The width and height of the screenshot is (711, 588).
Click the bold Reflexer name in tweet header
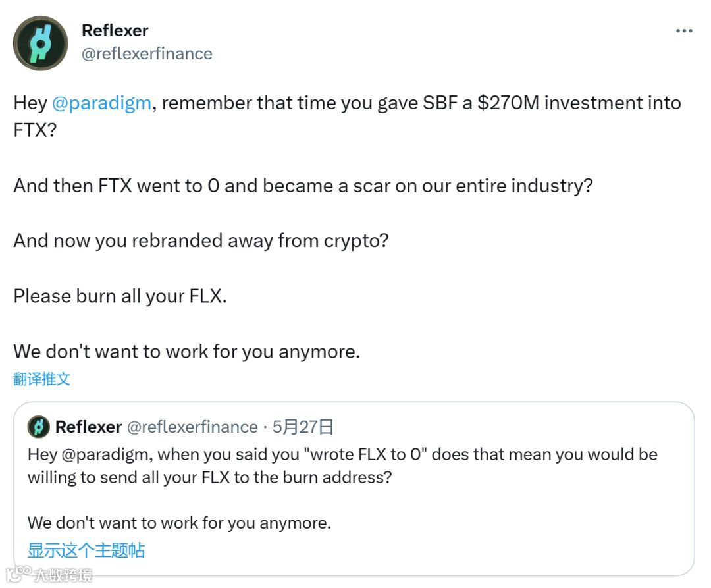(x=115, y=30)
